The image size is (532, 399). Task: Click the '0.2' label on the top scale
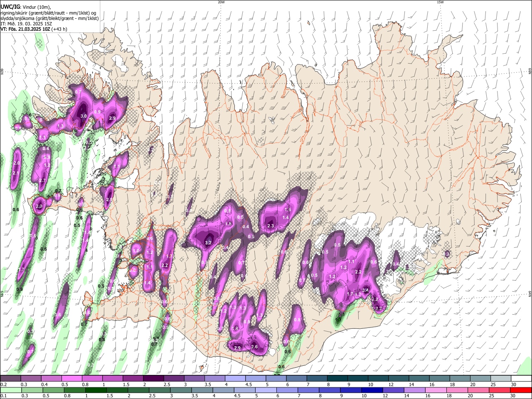coord(3,384)
